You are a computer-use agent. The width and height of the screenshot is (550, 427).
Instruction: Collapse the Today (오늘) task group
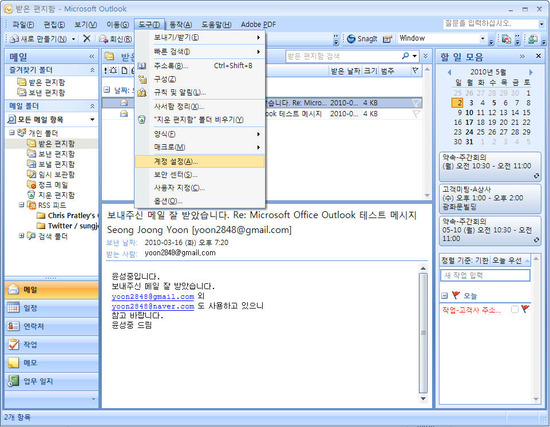pos(444,296)
